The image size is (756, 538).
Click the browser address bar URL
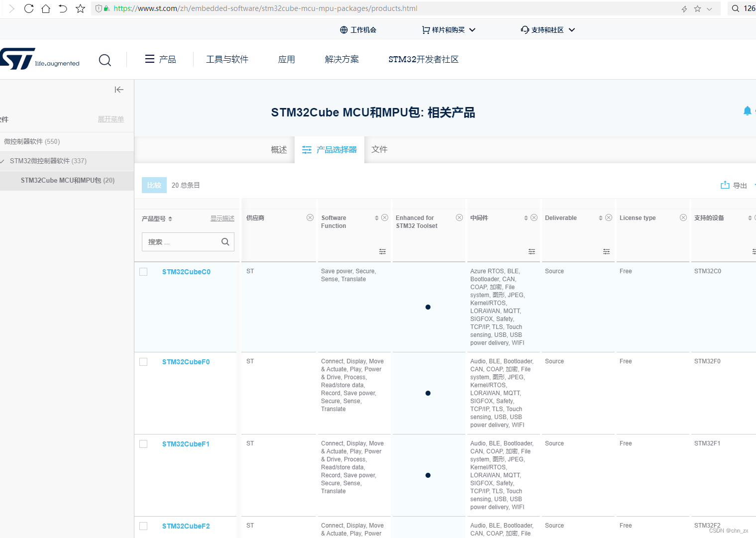(265, 8)
